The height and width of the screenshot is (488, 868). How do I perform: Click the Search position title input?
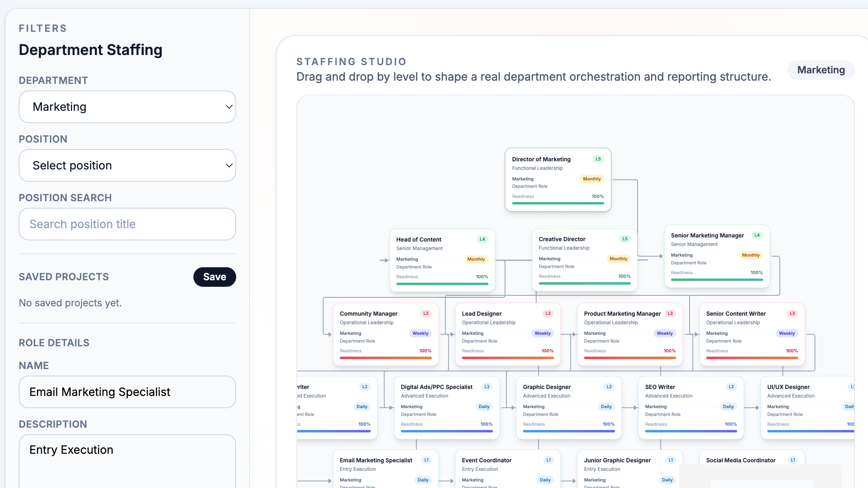[x=127, y=224]
